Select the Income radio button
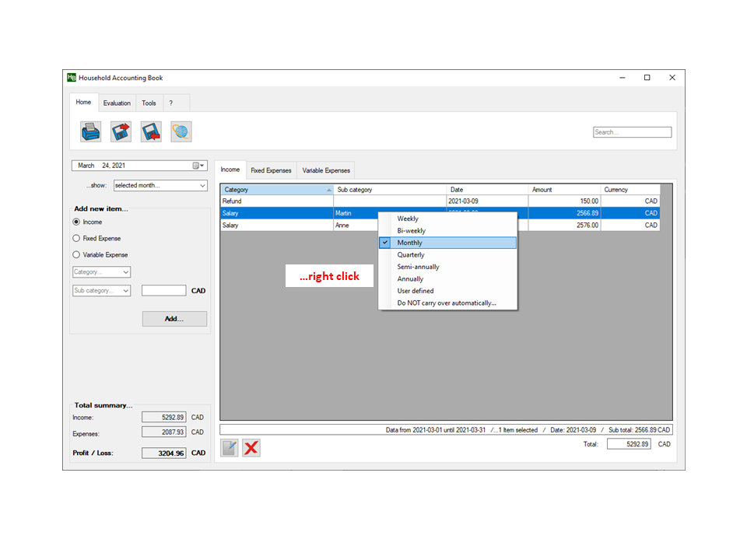Viewport: 747px width, 560px height. pyautogui.click(x=76, y=222)
